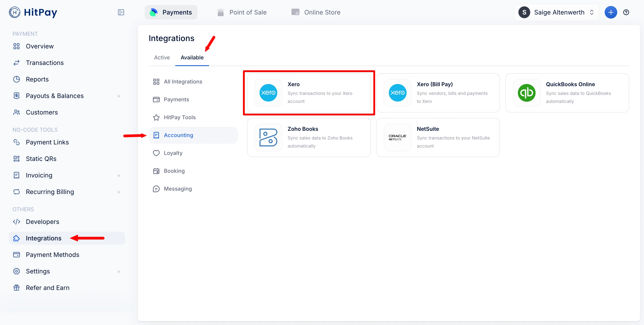Open the help question mark icon
Screen dimensions: 644x325
[x=626, y=12]
